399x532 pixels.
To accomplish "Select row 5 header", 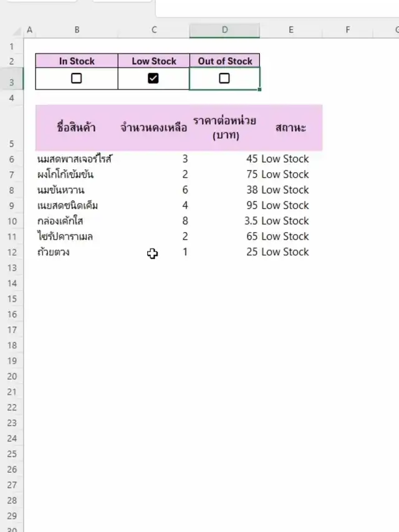I will [x=11, y=128].
